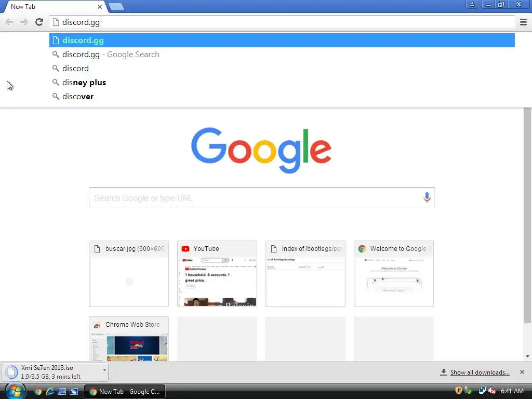Close the New Tab tab
The height and width of the screenshot is (399, 532).
click(99, 7)
